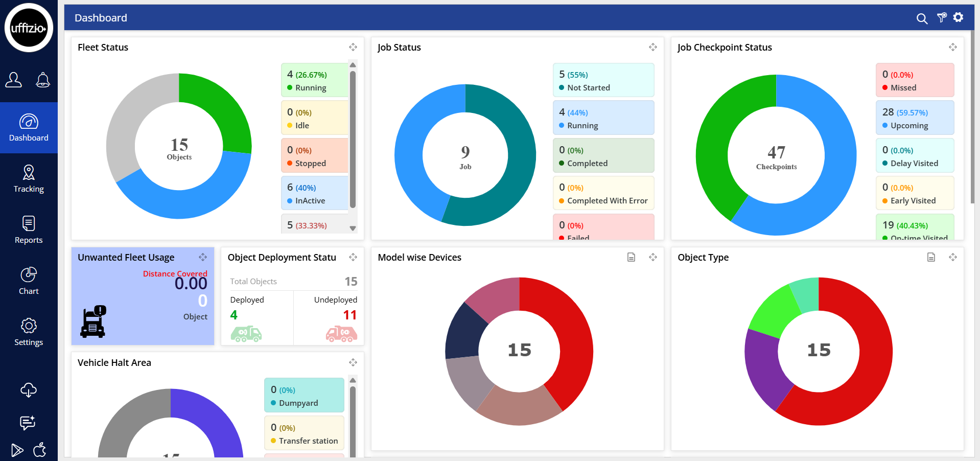Open the Reports menu item

point(29,230)
